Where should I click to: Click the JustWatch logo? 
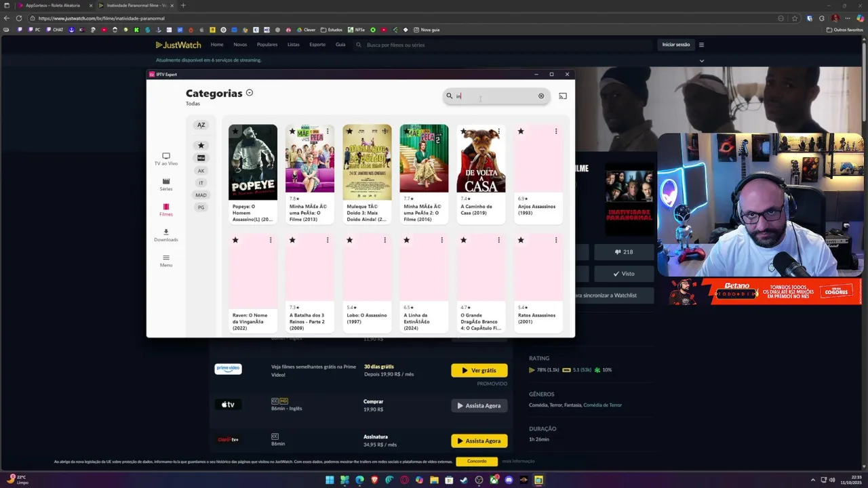[178, 45]
